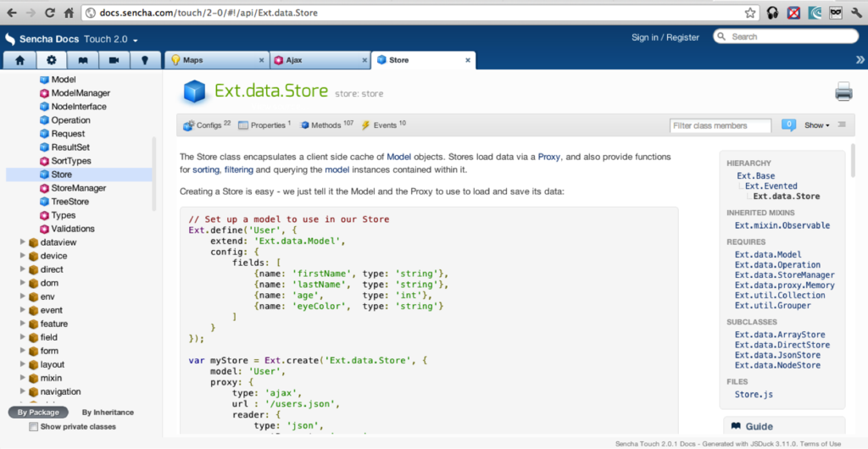Close the Maps tab
The height and width of the screenshot is (449, 868).
(x=262, y=59)
